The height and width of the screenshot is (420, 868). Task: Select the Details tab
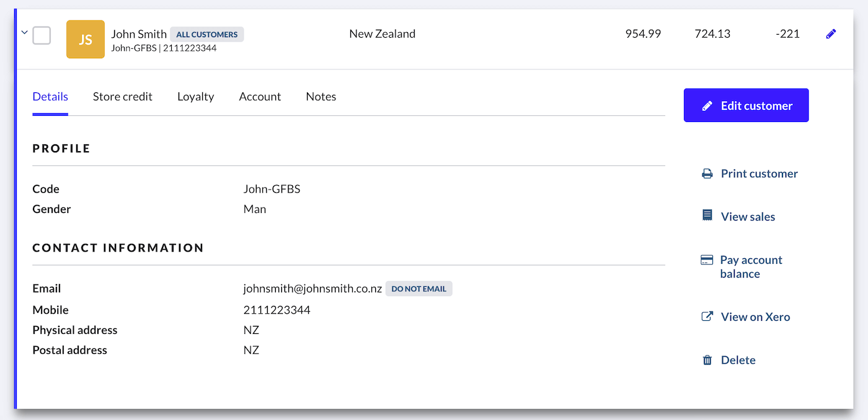[50, 97]
